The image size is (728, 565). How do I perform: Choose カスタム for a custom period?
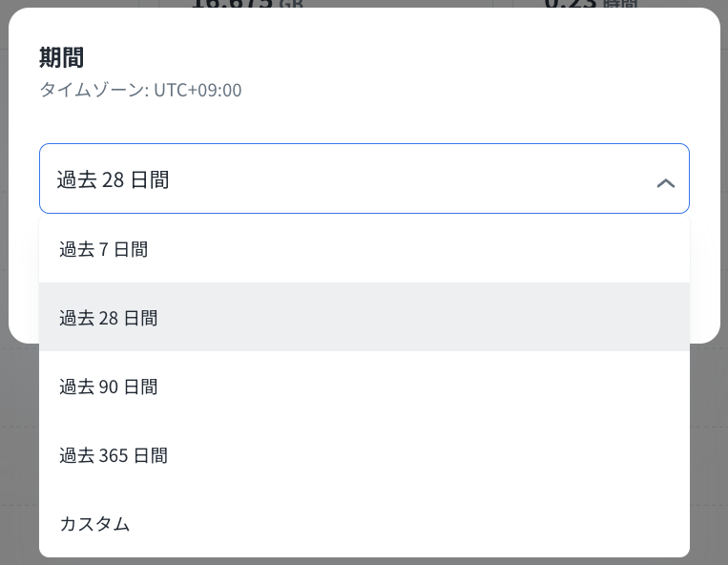point(94,524)
